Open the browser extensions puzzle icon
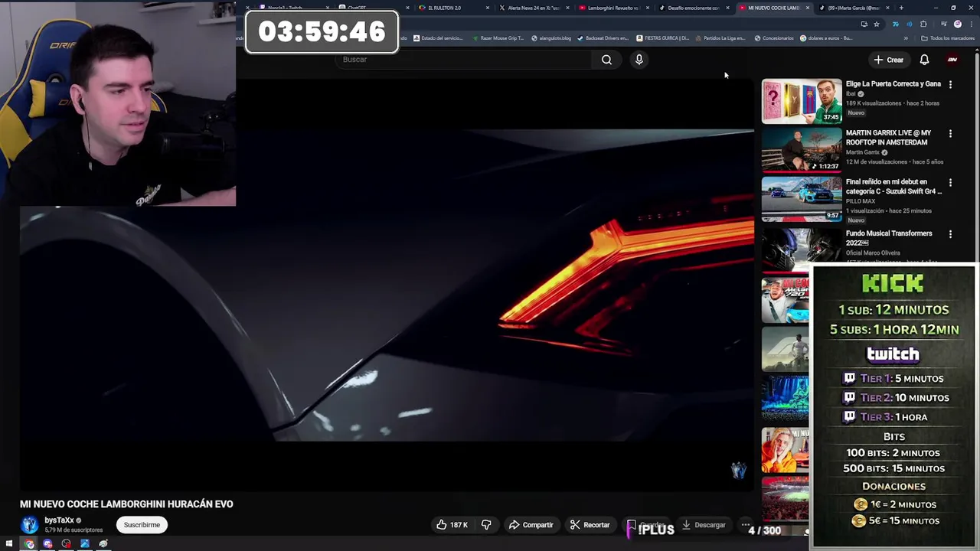Viewport: 980px width, 551px height. [x=923, y=24]
